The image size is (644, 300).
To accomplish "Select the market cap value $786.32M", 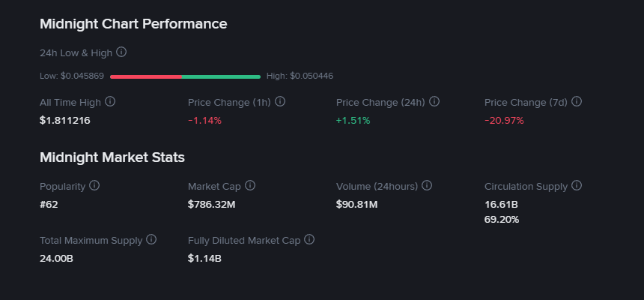I will (x=213, y=204).
